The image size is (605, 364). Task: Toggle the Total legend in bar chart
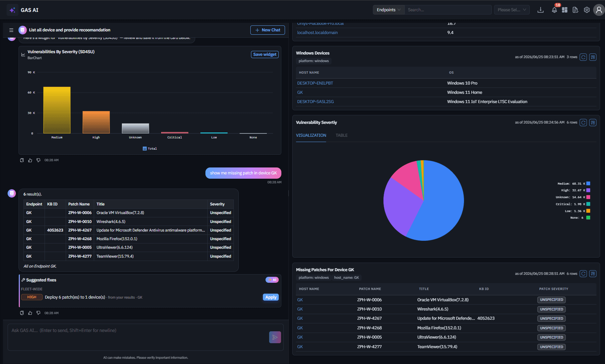150,149
